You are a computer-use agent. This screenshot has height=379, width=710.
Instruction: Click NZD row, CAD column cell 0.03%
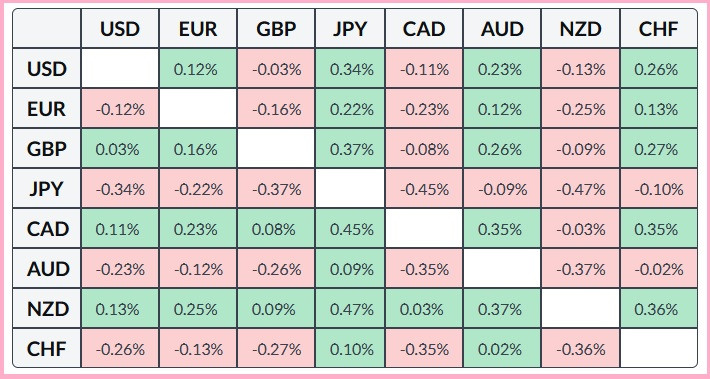424,309
